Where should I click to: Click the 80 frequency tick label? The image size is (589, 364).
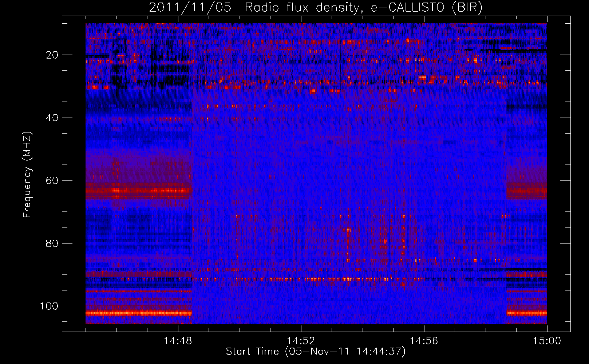point(52,244)
